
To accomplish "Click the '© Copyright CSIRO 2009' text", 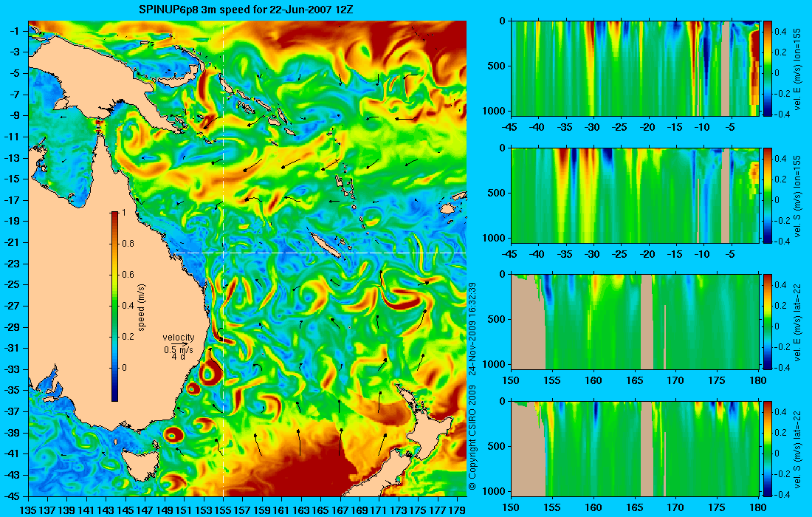I will [472, 438].
